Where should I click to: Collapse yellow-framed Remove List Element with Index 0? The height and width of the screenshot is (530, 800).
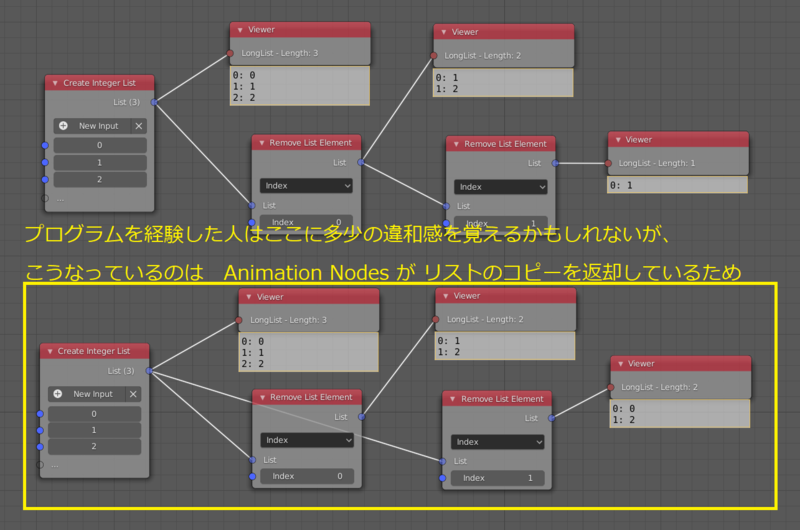(262, 397)
